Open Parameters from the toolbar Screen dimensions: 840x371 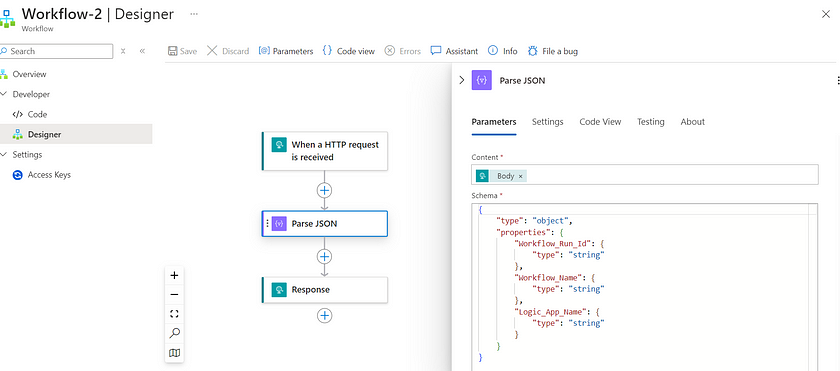(286, 51)
